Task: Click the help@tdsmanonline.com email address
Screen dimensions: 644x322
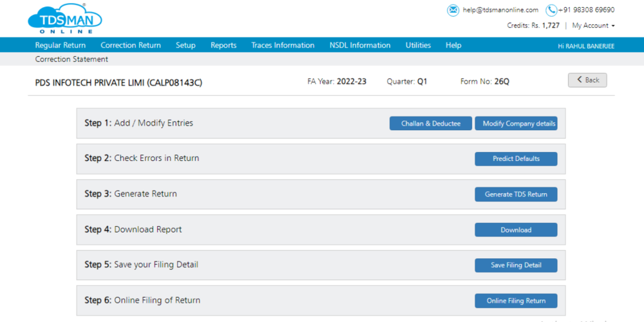Action: [500, 10]
